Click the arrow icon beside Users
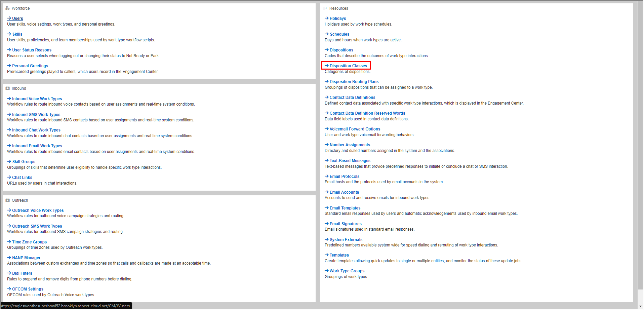 click(x=8, y=18)
